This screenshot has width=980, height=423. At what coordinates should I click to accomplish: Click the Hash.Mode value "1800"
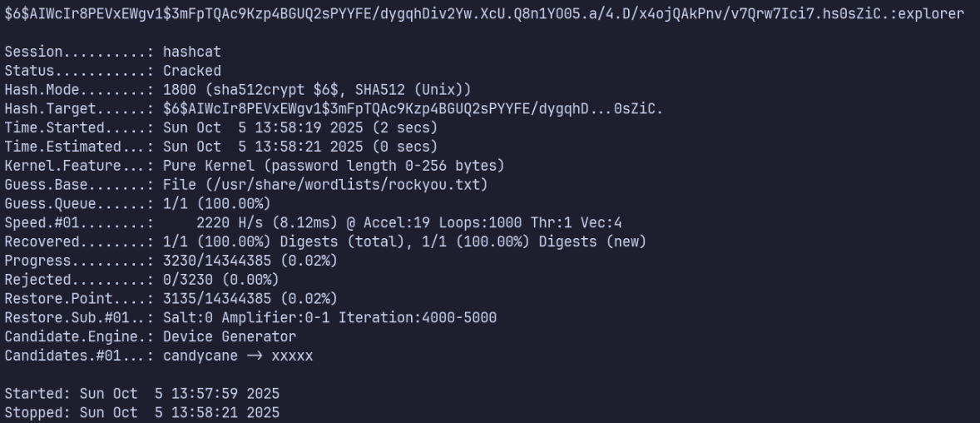coord(180,90)
